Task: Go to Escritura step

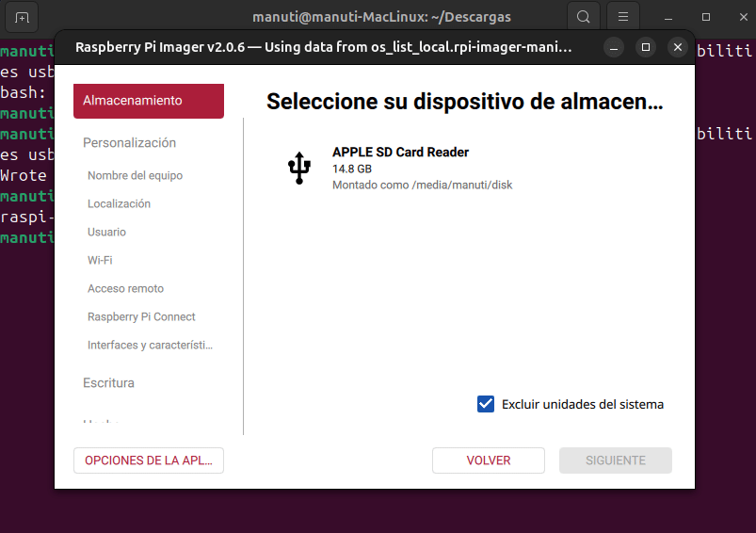Action: (x=108, y=383)
